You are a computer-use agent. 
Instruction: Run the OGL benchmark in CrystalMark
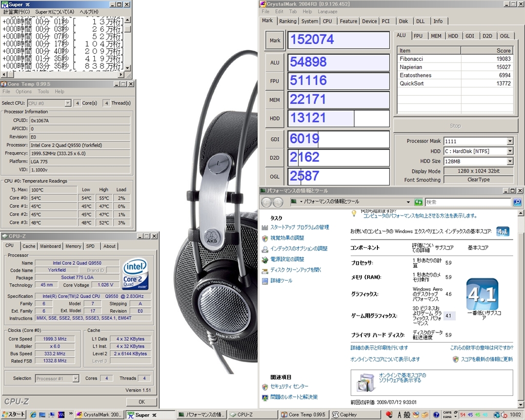point(275,176)
